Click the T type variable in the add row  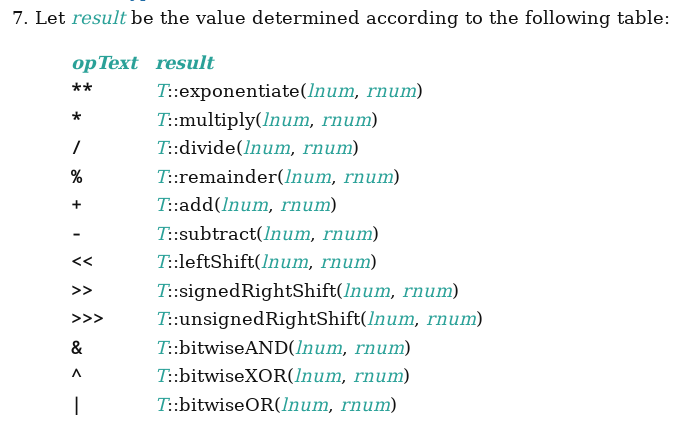point(162,206)
